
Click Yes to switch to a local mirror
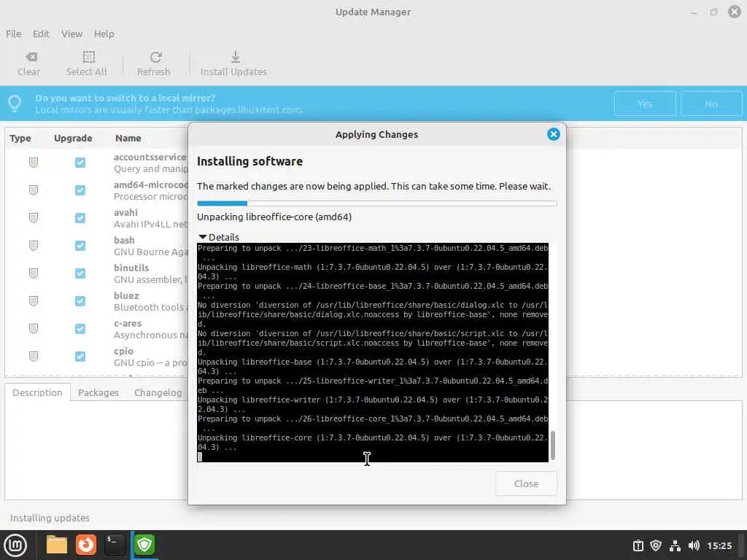[645, 104]
